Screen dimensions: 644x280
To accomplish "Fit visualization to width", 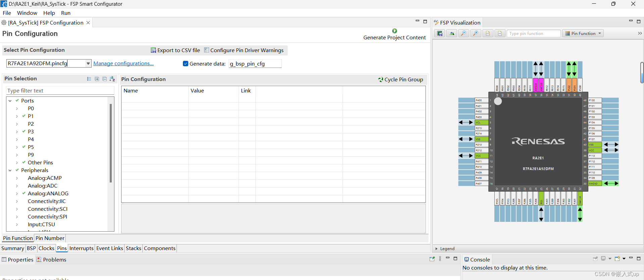I will [500, 33].
